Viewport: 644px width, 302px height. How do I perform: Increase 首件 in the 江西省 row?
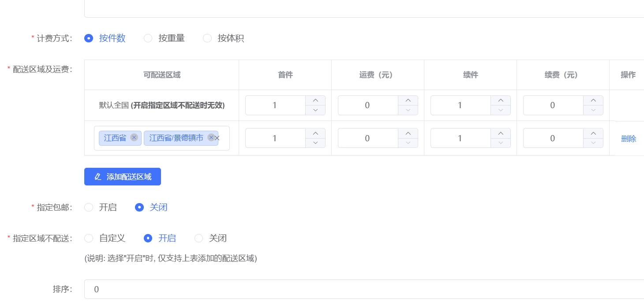tap(315, 133)
